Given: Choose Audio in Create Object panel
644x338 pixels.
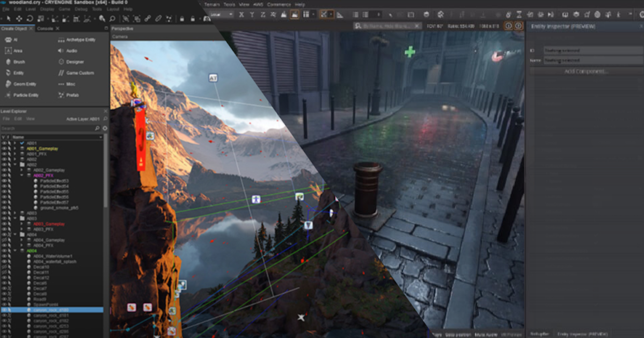Looking at the screenshot, I should [68, 51].
